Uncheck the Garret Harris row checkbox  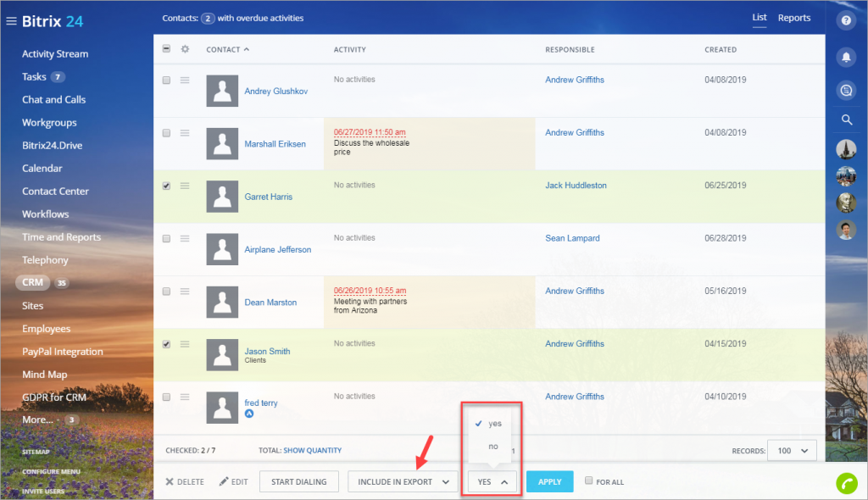coord(166,186)
